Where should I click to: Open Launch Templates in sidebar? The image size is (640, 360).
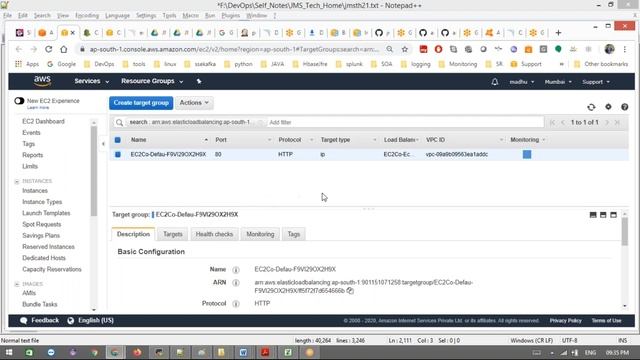(x=46, y=213)
